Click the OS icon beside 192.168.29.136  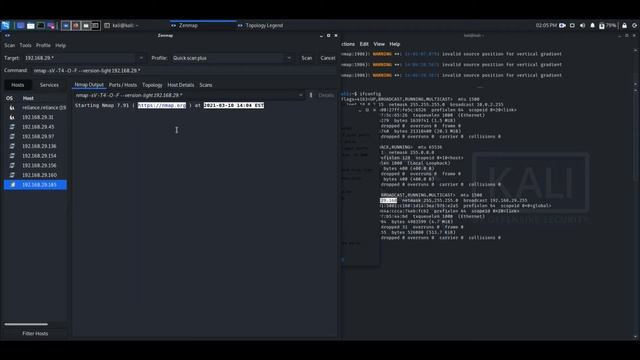[x=12, y=146]
